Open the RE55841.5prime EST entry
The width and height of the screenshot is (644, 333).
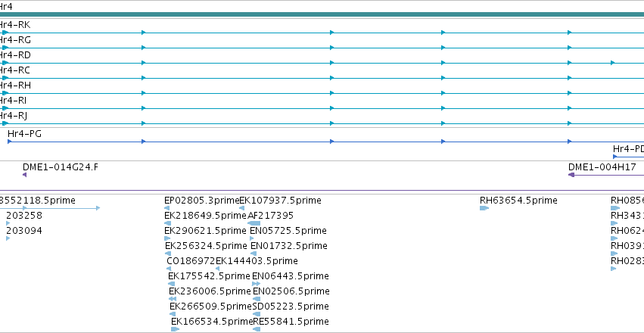257,329
